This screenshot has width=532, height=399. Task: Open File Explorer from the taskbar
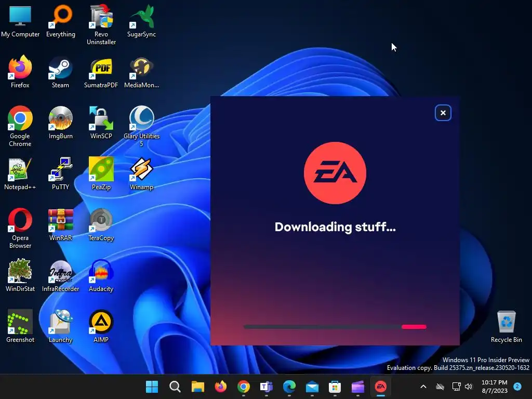(x=198, y=387)
